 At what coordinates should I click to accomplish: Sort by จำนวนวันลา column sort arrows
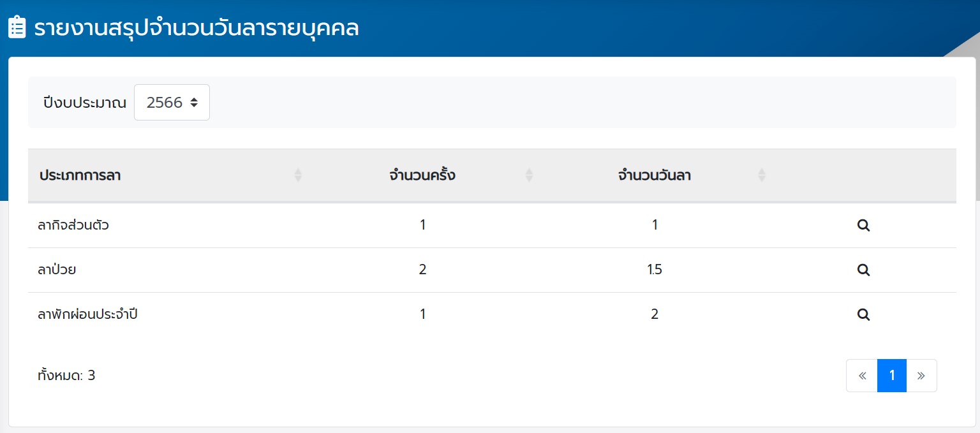tap(761, 175)
